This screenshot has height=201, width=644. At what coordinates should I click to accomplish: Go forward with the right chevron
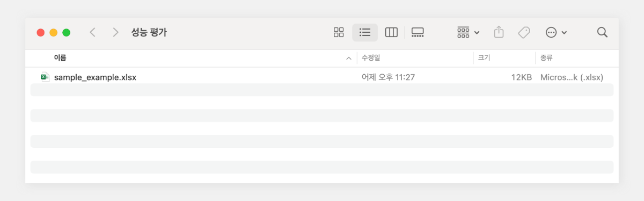click(x=115, y=32)
